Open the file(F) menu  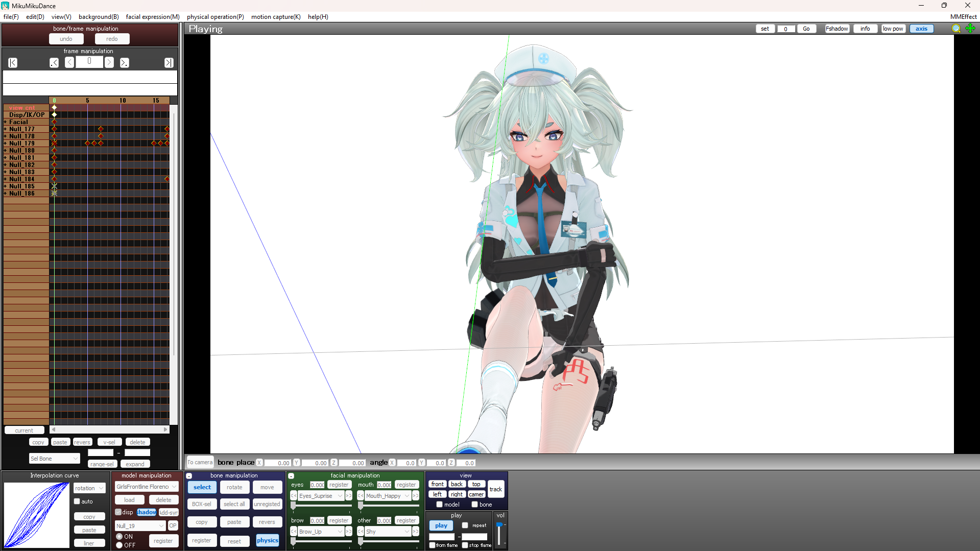pos(11,17)
